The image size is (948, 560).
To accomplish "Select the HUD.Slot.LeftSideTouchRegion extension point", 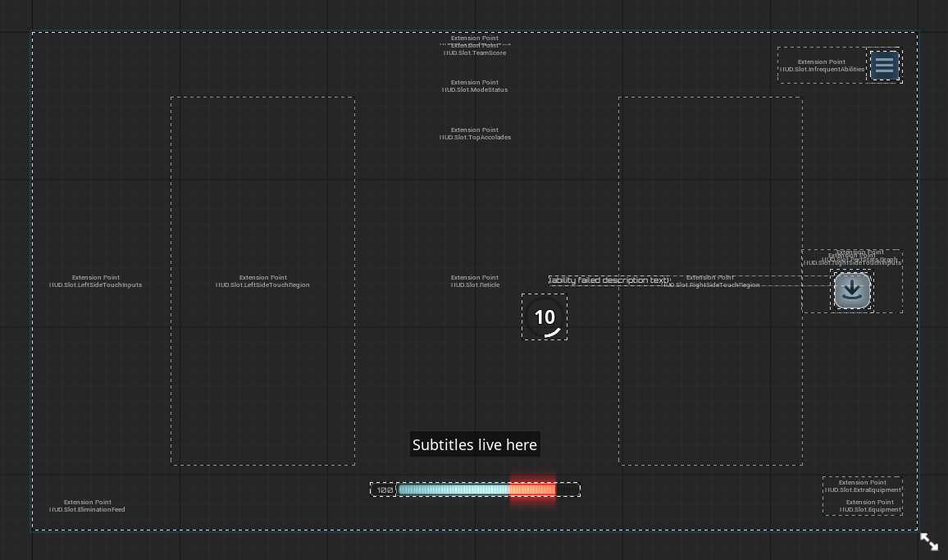I will click(262, 281).
